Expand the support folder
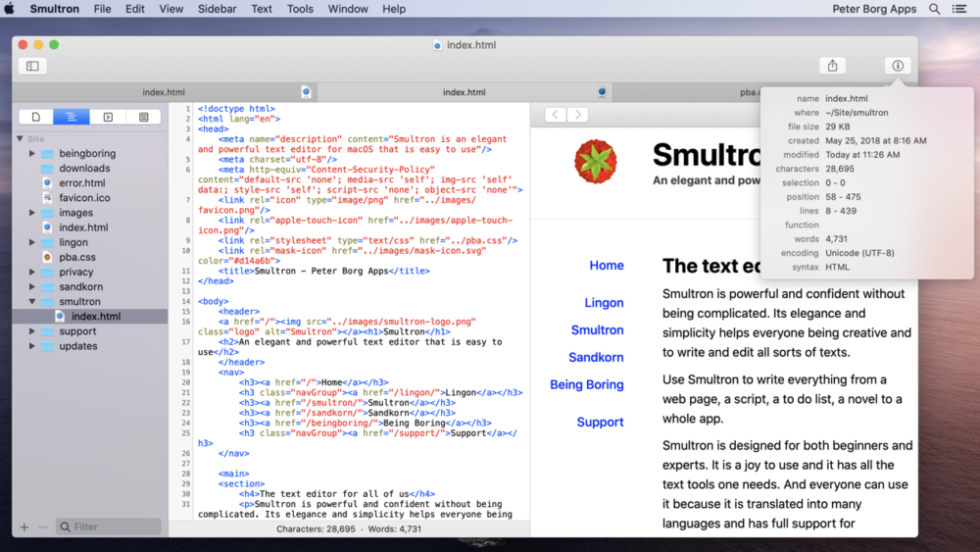 click(x=32, y=331)
